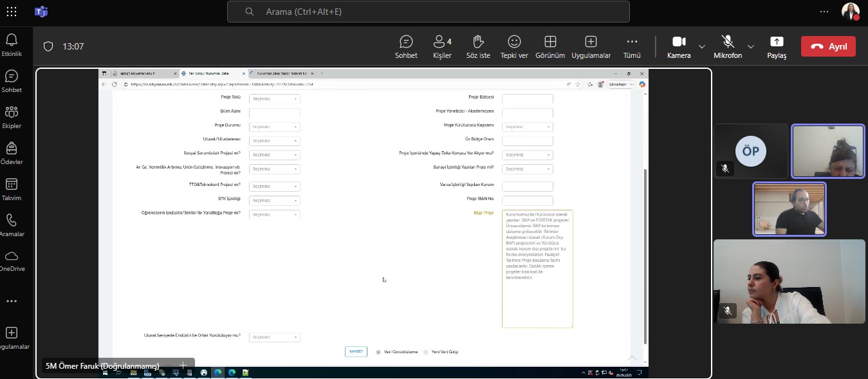Click the Arama search box
868x379 pixels.
(428, 12)
